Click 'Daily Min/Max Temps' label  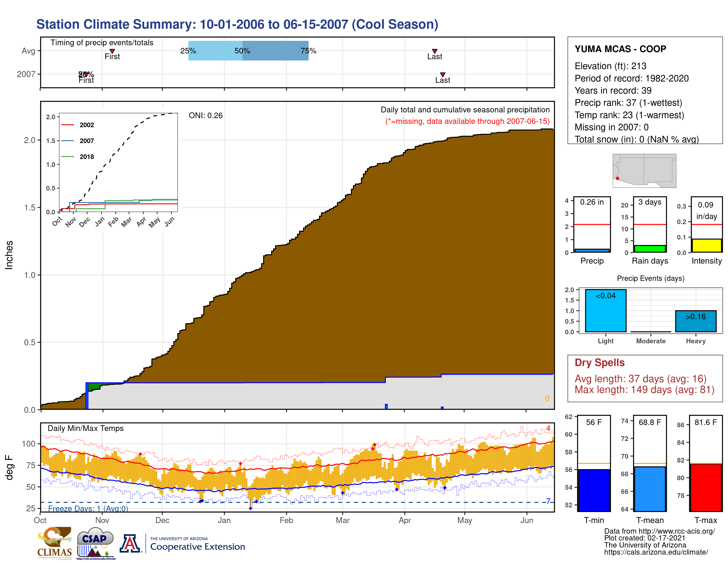pyautogui.click(x=85, y=428)
